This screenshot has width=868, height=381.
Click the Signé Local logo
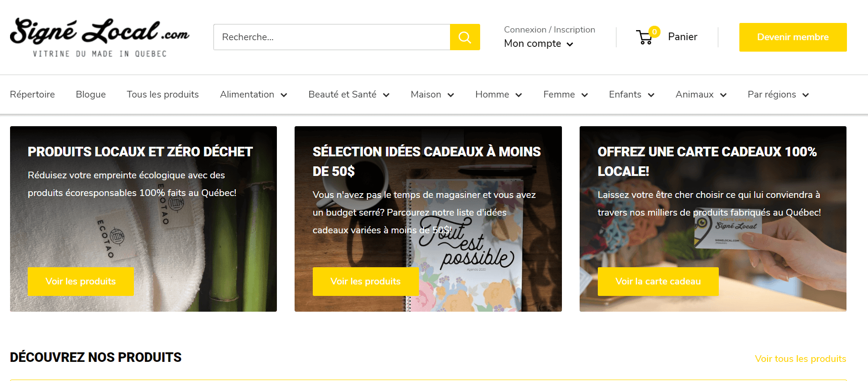[99, 37]
